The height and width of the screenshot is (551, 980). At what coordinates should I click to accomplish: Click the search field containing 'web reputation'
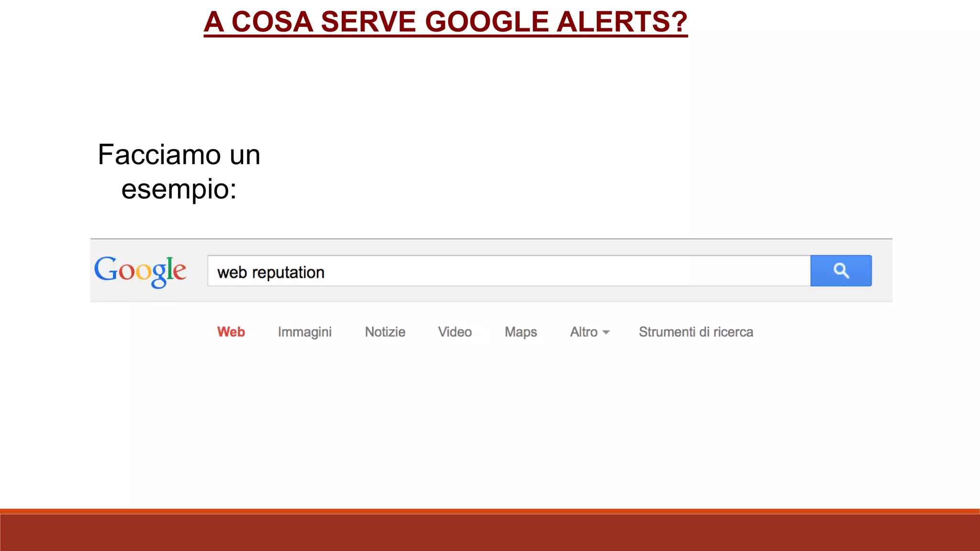(509, 271)
